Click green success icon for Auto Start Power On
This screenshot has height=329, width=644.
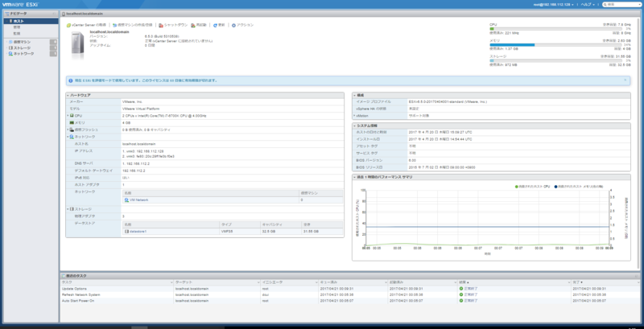click(461, 301)
